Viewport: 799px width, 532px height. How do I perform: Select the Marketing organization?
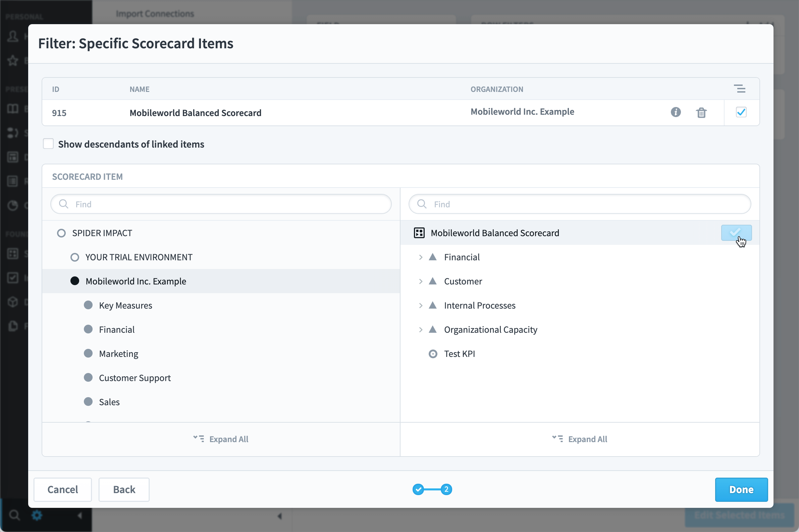118,354
